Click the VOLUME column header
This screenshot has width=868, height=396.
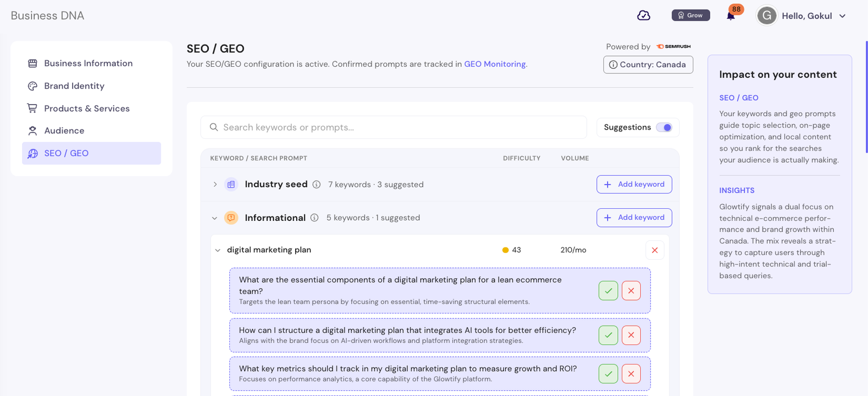(575, 158)
